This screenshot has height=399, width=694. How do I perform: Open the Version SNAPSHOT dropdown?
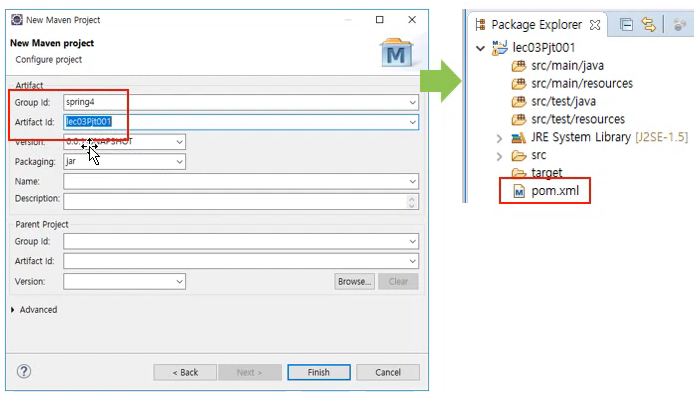pos(179,142)
